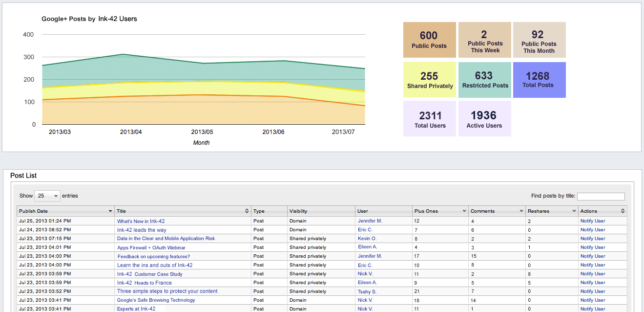This screenshot has height=312, width=644.
Task: Select the 92 Public Posts This Month tile
Action: click(540, 40)
